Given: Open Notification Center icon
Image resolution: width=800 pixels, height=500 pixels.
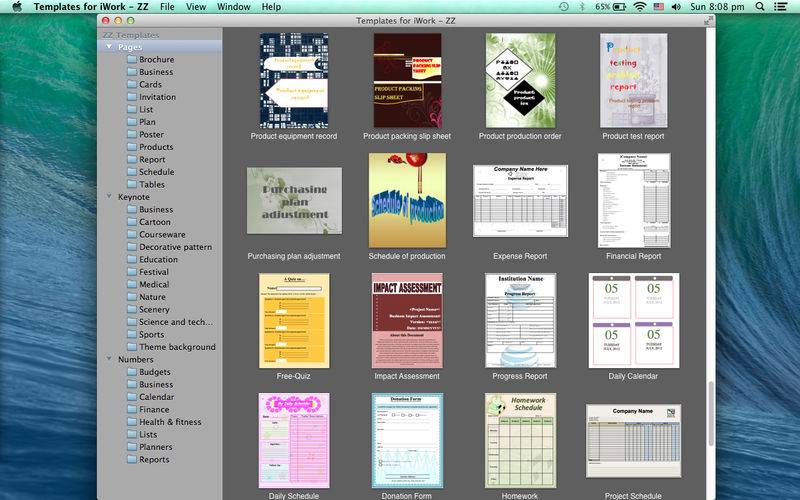Looking at the screenshot, I should [x=781, y=7].
